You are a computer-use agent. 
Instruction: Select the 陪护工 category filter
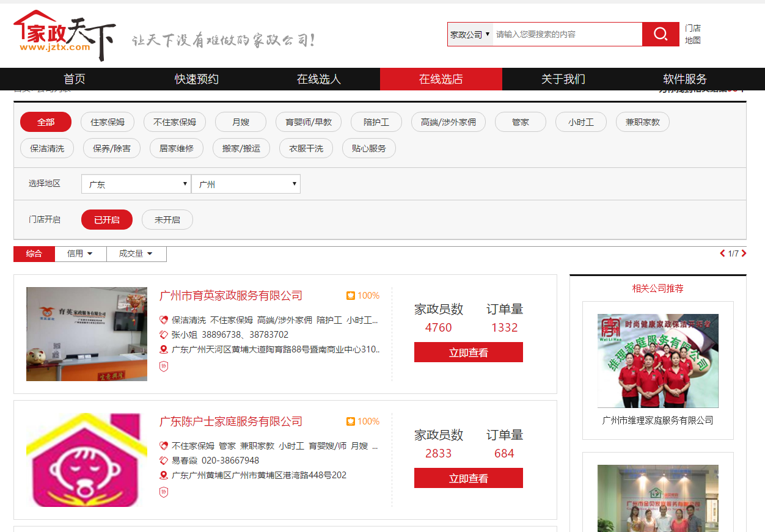click(x=376, y=122)
